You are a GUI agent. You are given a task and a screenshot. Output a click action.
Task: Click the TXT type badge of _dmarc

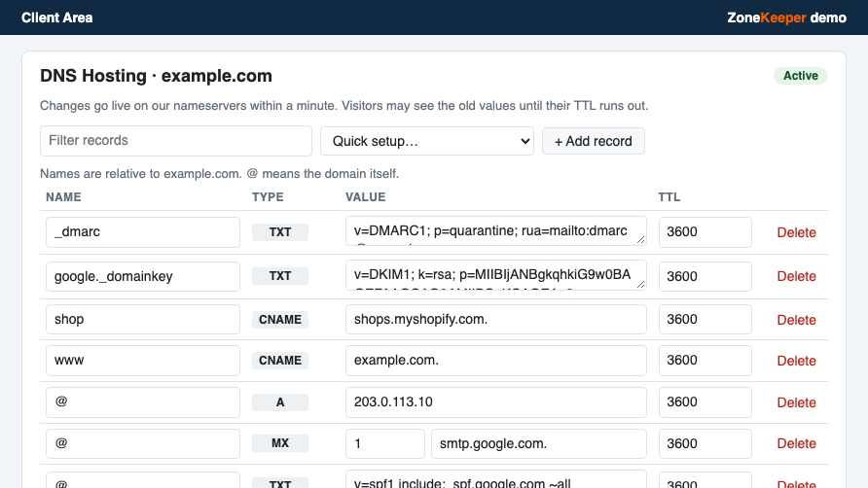click(x=280, y=232)
